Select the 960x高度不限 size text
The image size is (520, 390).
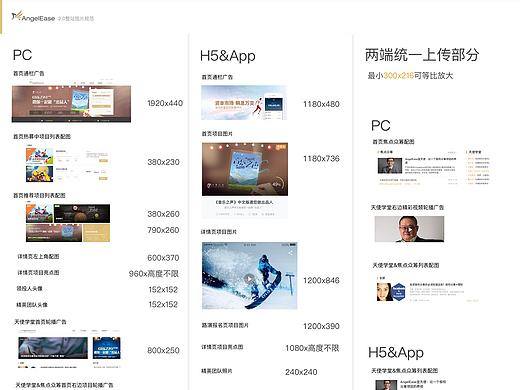tap(154, 274)
